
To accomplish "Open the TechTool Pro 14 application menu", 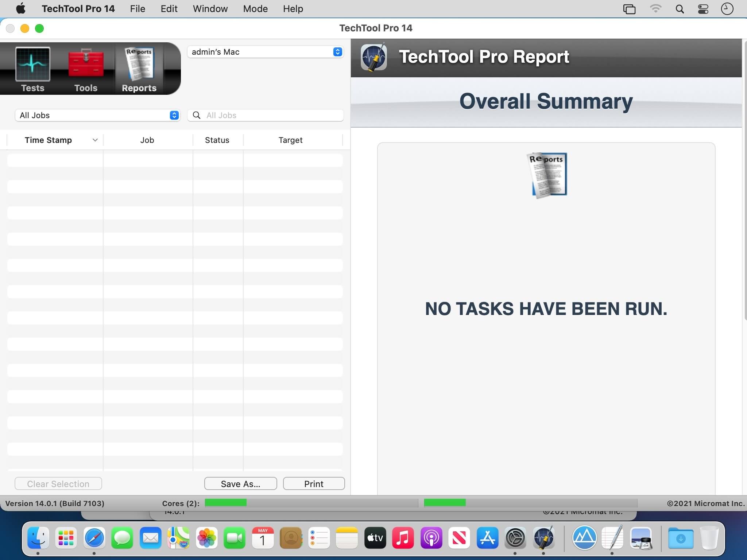I will (x=78, y=9).
